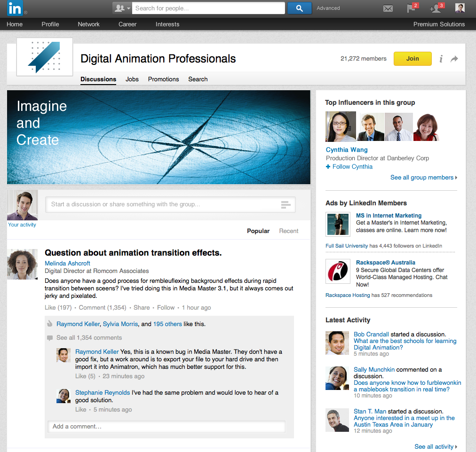Open the animation transition effects discussion title

pyautogui.click(x=133, y=253)
